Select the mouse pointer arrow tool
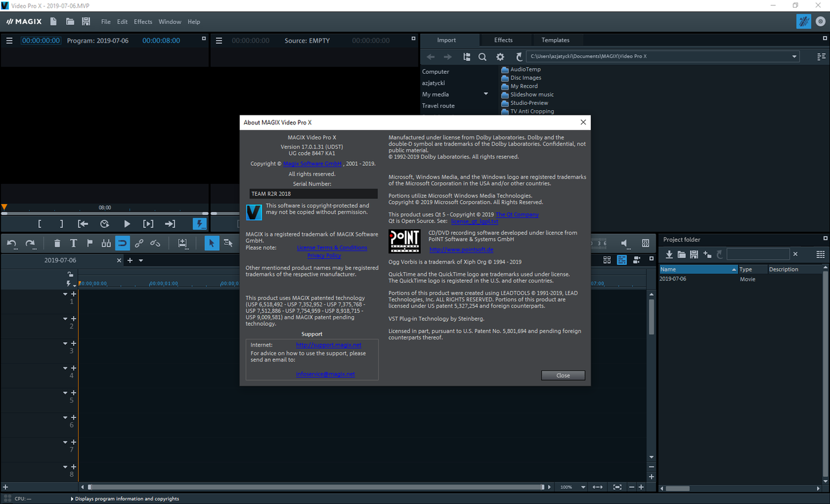830x504 pixels. 211,243
